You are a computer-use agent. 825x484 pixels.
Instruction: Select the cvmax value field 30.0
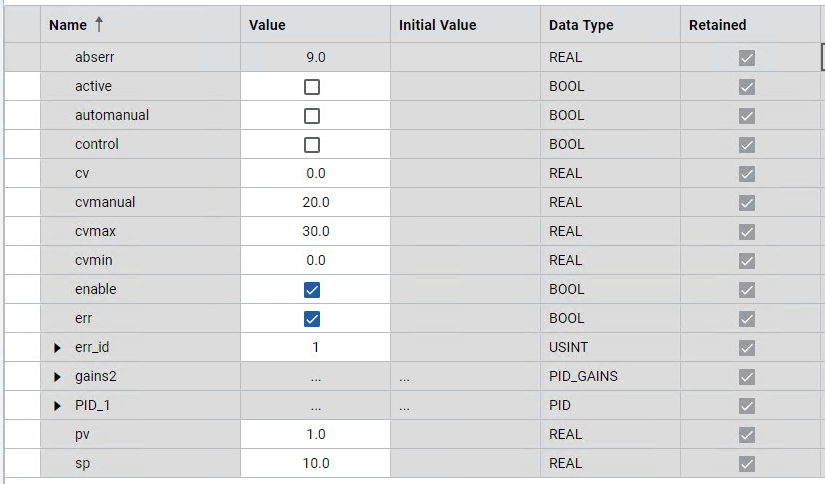pos(316,231)
